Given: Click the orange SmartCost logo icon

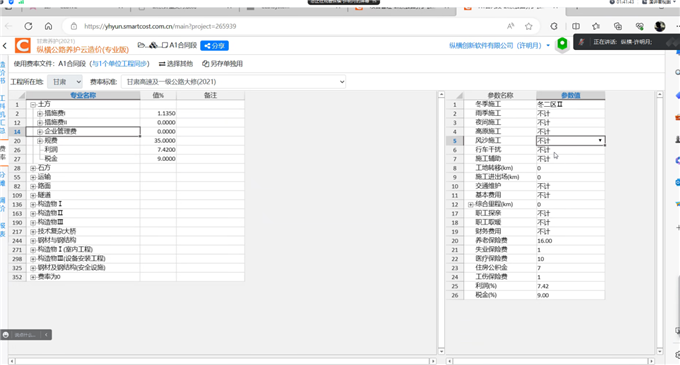Looking at the screenshot, I should tap(23, 46).
